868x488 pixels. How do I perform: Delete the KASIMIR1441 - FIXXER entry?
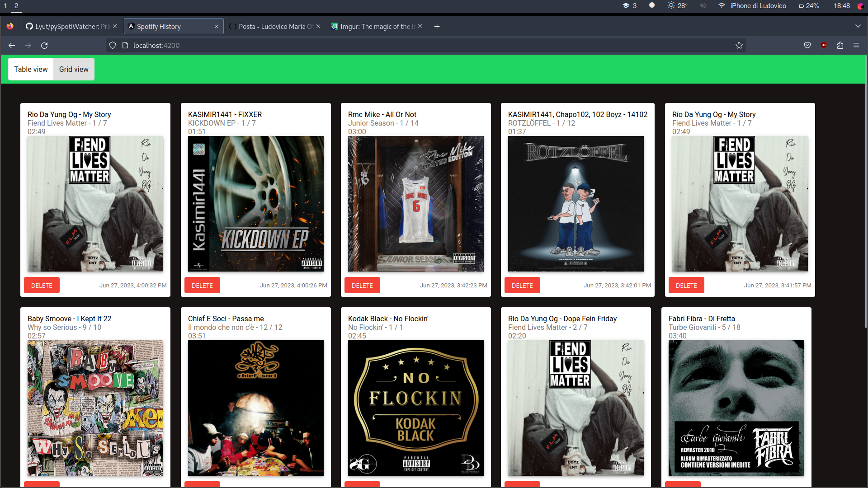202,286
